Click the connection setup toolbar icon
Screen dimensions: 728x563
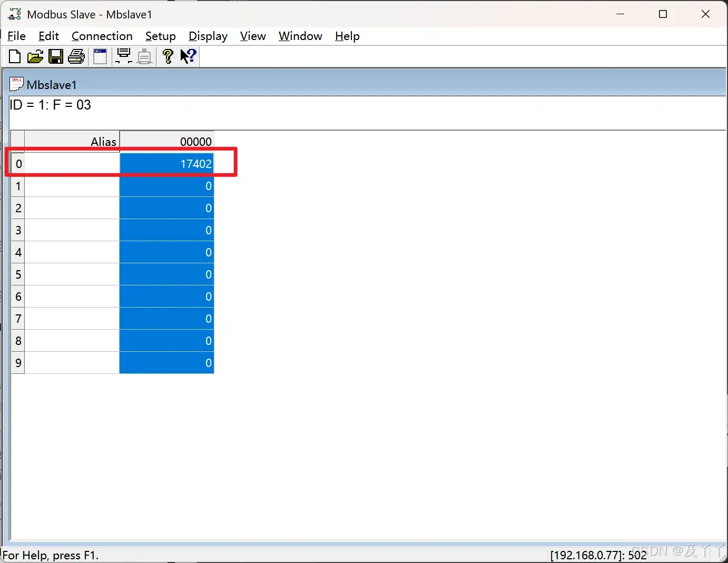click(x=123, y=56)
